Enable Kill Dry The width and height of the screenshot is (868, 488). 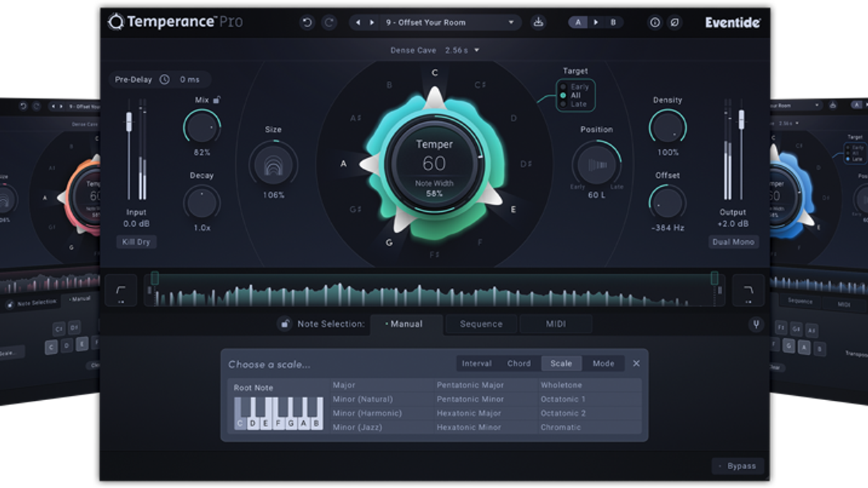[136, 242]
